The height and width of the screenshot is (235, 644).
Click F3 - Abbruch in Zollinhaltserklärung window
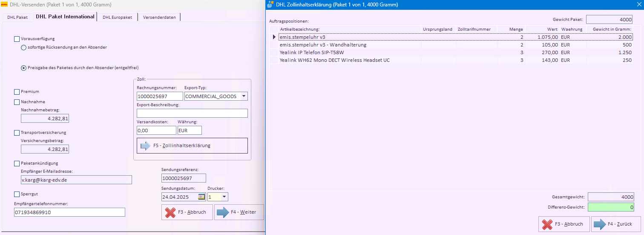click(564, 224)
